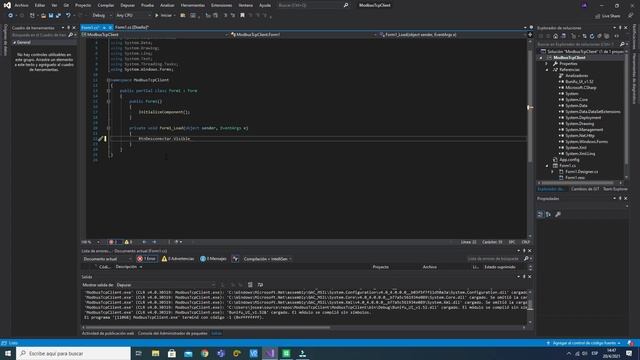Open Chrome from the taskbar

[x=204, y=353]
